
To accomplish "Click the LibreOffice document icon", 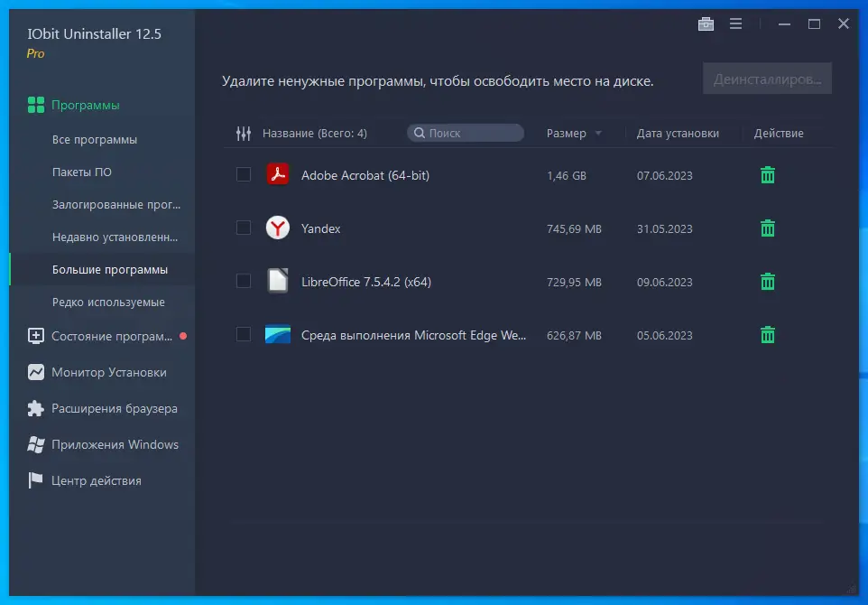I will point(277,281).
